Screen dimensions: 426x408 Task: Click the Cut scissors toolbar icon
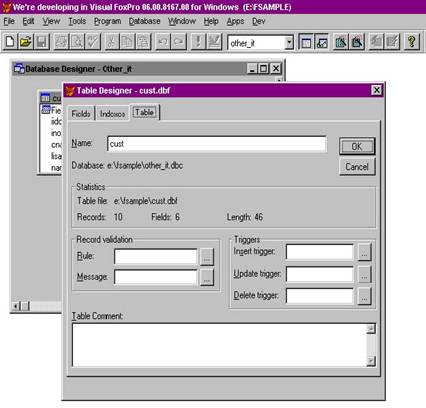coord(112,42)
